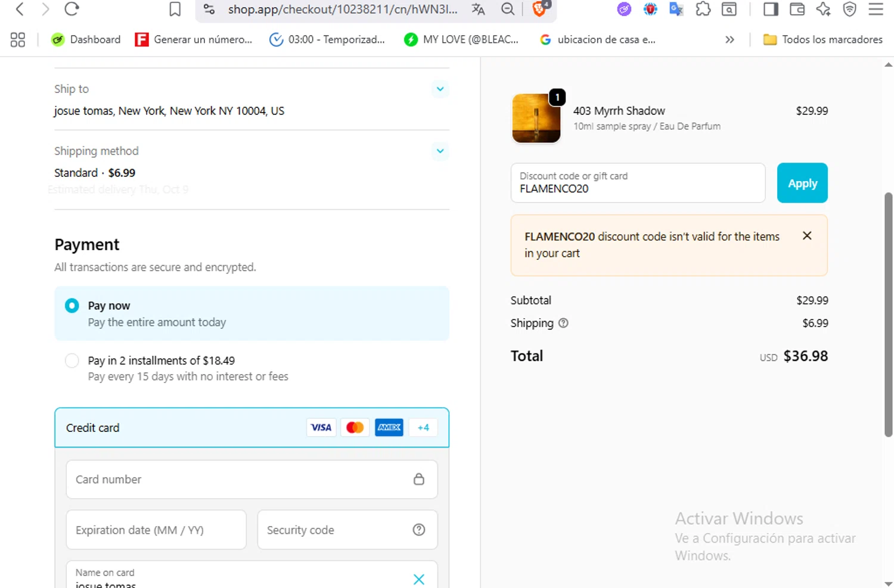Go forward in browser history

tap(45, 9)
